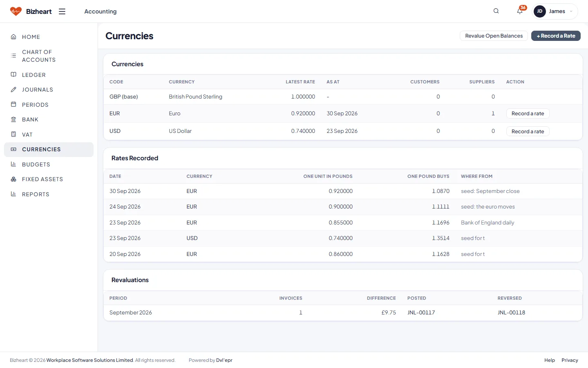Click the JD user avatar

[x=540, y=11]
